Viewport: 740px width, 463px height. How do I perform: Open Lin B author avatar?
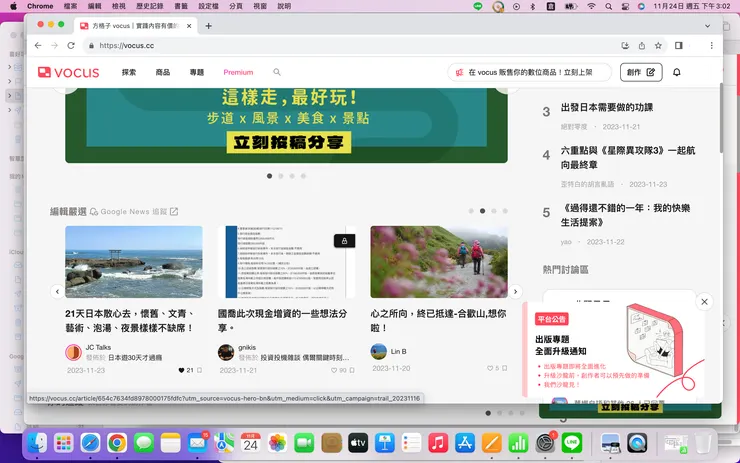(378, 351)
